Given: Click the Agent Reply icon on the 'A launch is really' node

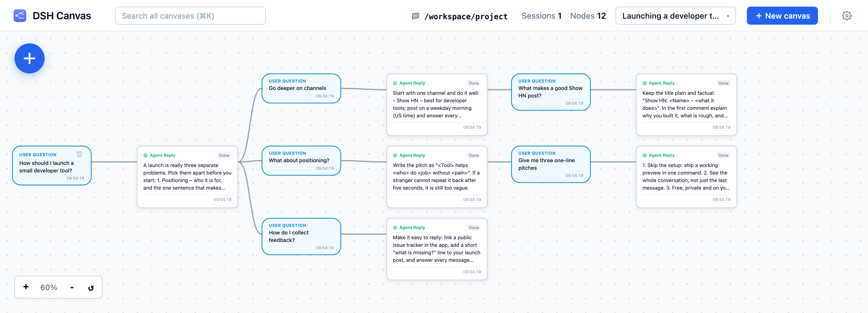Looking at the screenshot, I should 146,155.
